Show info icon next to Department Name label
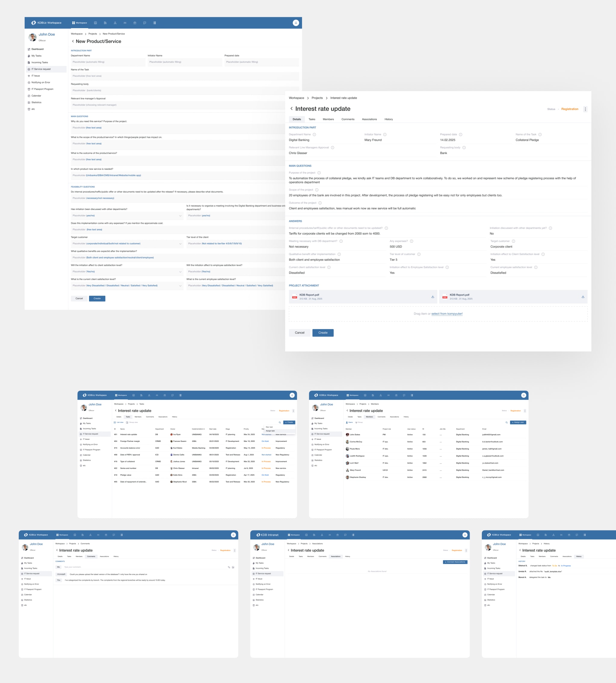Screen dimensions: 616x683 (314, 134)
